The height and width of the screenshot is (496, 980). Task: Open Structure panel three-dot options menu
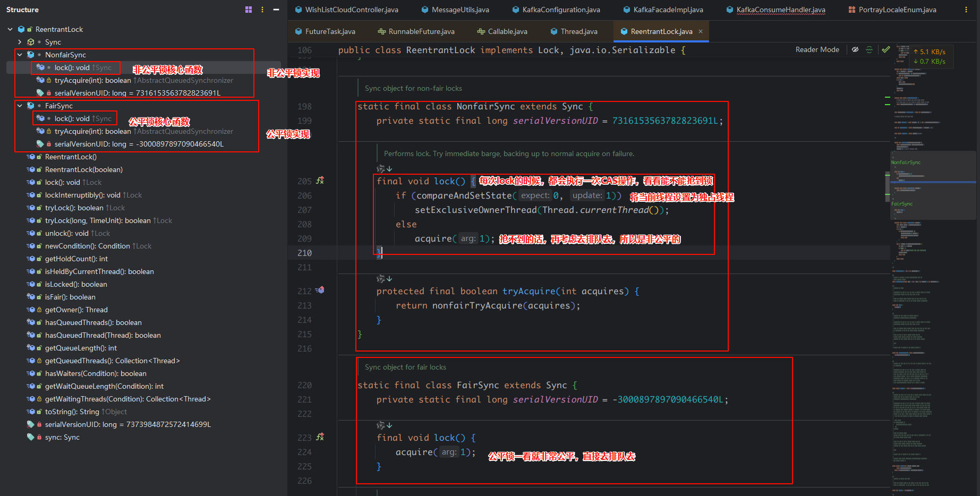pos(262,10)
